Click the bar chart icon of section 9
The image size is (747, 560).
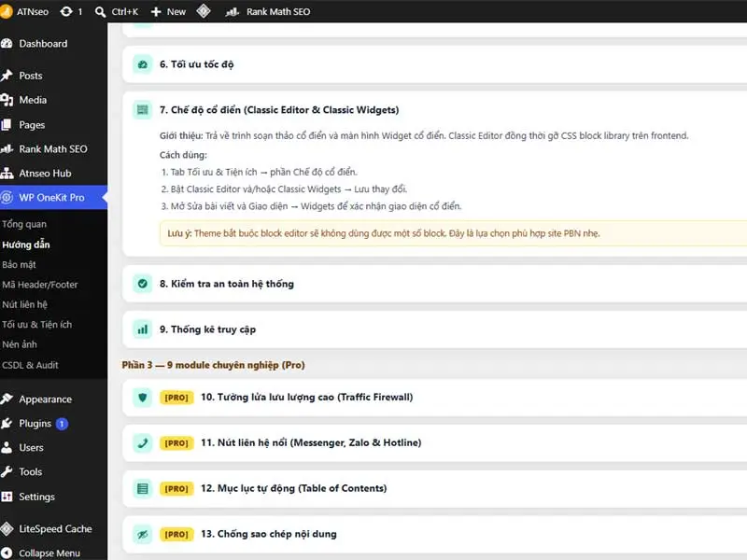tap(143, 329)
